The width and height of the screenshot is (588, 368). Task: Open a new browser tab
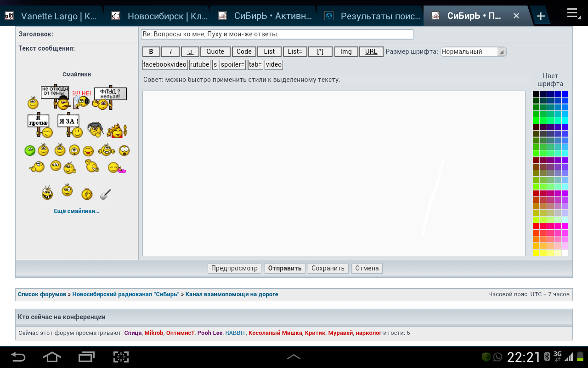pos(541,16)
